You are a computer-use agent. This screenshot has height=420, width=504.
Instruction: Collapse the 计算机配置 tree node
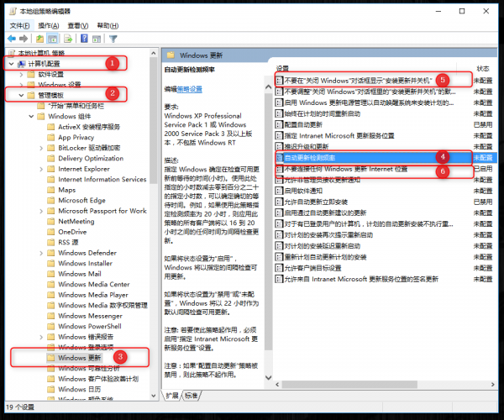(x=11, y=64)
